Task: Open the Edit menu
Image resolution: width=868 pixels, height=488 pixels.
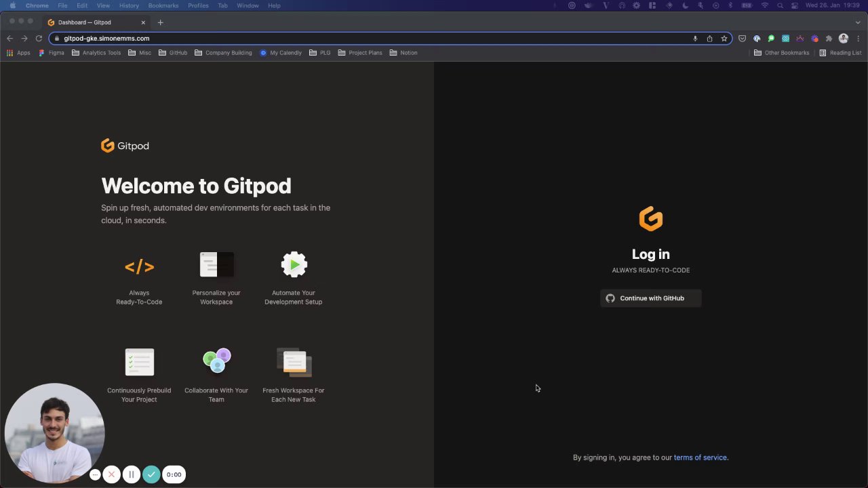Action: [82, 5]
